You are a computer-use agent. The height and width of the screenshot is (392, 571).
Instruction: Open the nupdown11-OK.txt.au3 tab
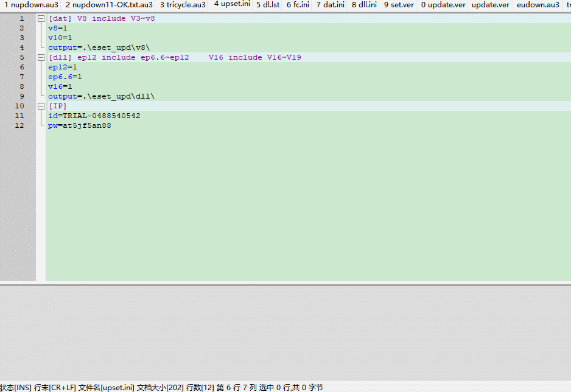pos(109,5)
